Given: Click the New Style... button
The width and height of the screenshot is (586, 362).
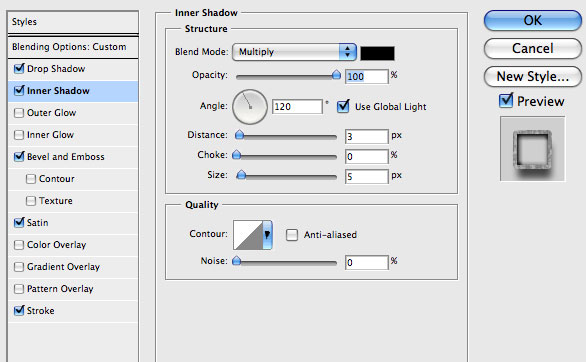Looking at the screenshot, I should click(x=533, y=77).
